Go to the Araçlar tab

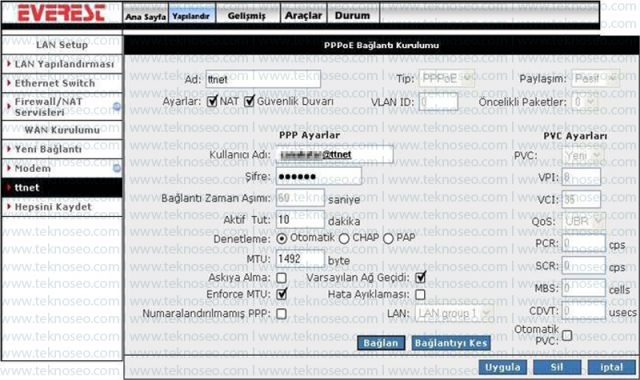303,16
